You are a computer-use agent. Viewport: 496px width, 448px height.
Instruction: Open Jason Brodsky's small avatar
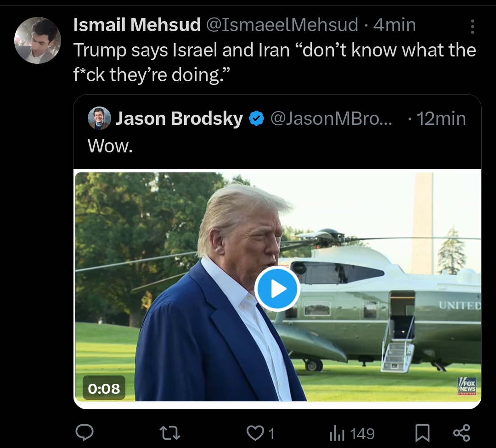pos(99,118)
